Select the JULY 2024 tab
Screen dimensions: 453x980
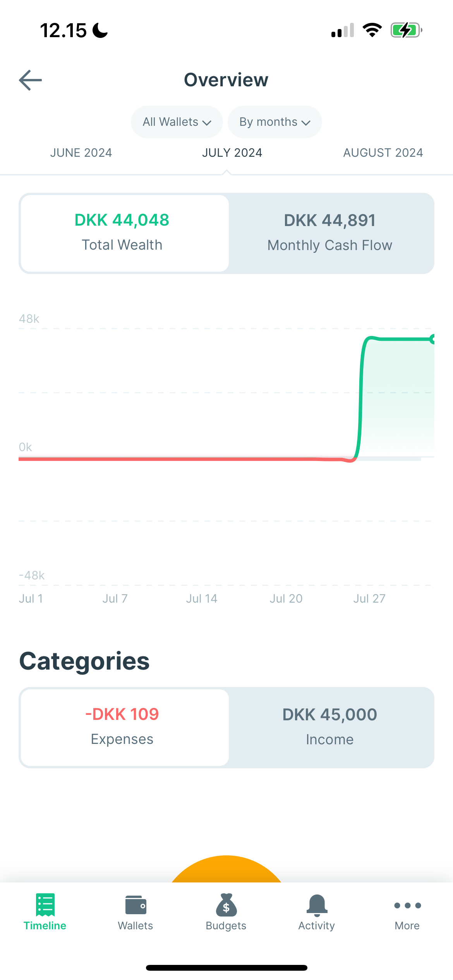pyautogui.click(x=232, y=153)
